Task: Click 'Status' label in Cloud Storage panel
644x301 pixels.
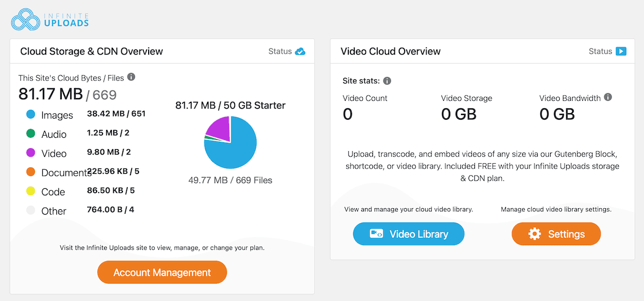Action: 280,52
